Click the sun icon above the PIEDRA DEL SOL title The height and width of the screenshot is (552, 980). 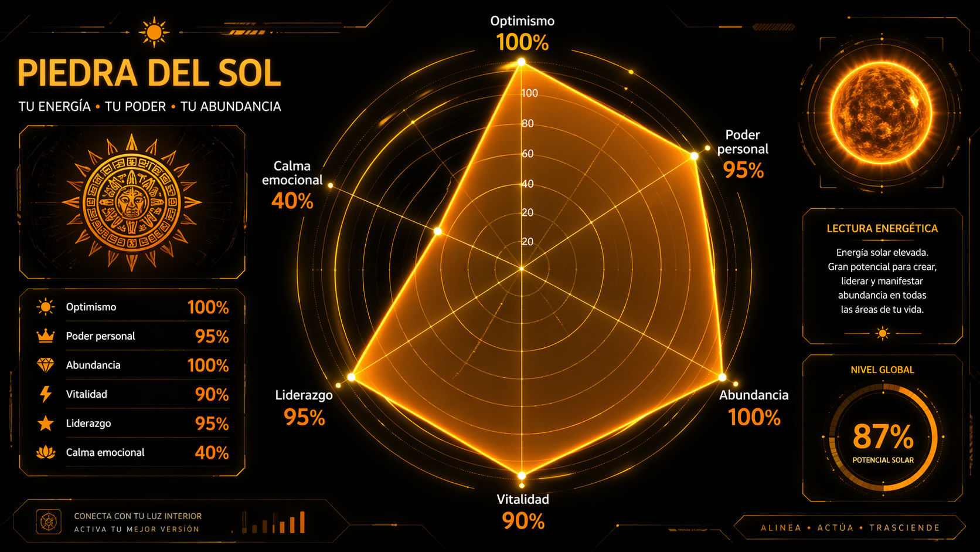click(154, 32)
